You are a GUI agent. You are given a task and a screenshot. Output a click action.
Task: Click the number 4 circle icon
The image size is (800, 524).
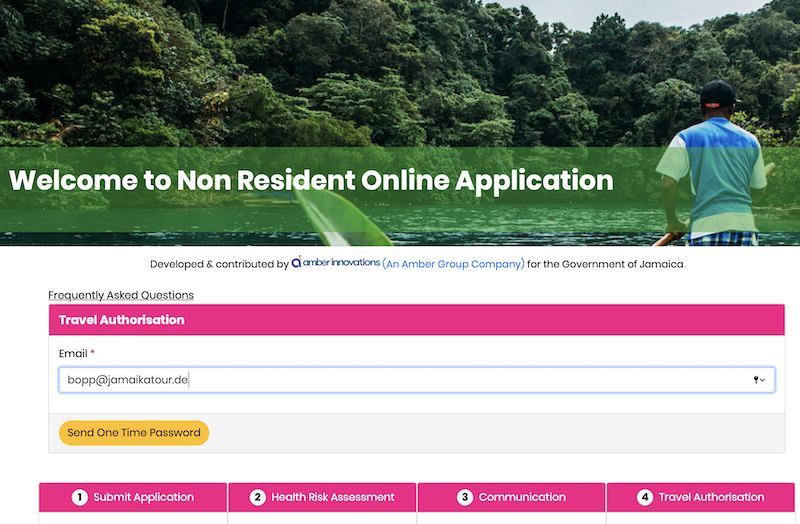[x=645, y=497]
